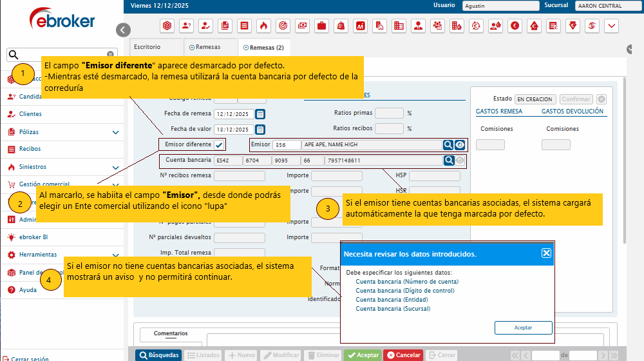Viewport: 644px width, 361px height.
Task: Expand the Pólizas sidebar section
Action: click(x=116, y=132)
